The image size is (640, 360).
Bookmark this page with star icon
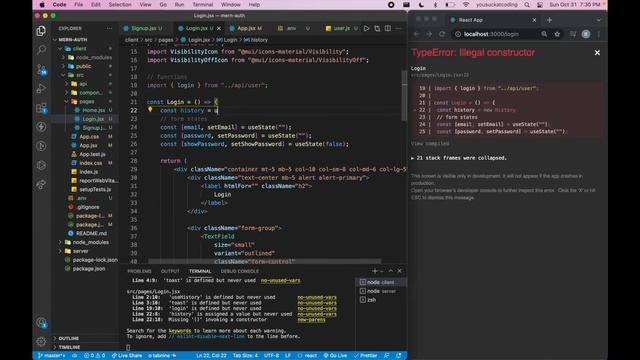pyautogui.click(x=557, y=34)
